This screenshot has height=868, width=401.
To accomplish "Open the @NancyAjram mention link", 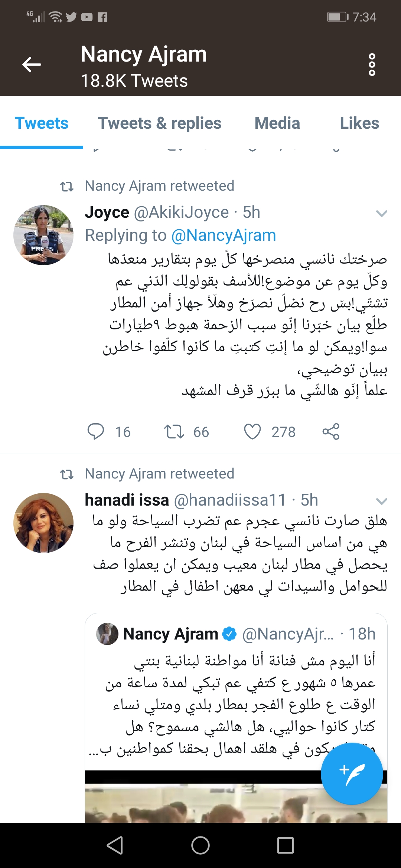I will (x=224, y=235).
